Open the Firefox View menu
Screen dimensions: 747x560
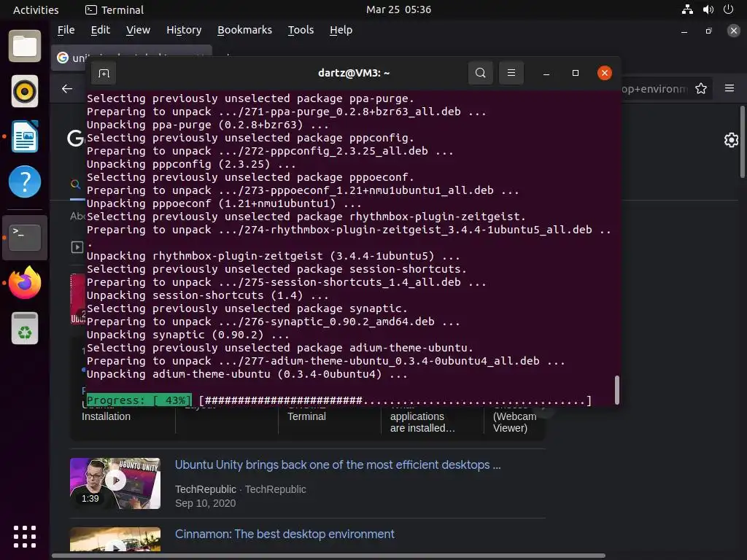(138, 30)
